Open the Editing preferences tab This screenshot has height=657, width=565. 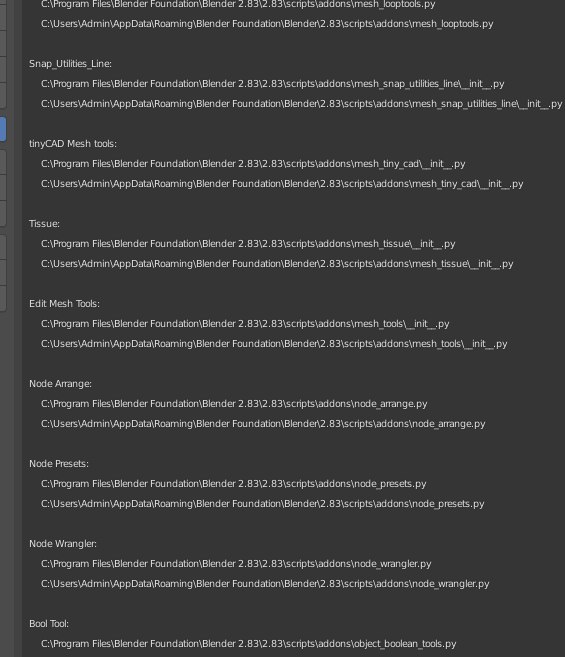pos(3,70)
